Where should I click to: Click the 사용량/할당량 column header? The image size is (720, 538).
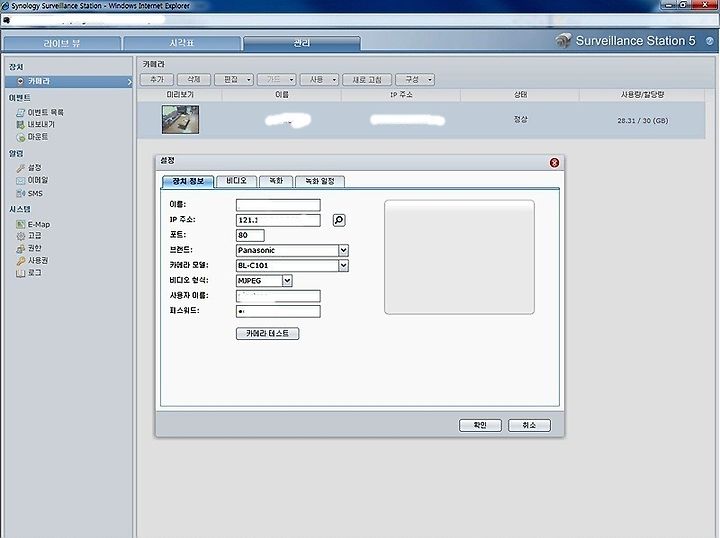click(x=642, y=95)
